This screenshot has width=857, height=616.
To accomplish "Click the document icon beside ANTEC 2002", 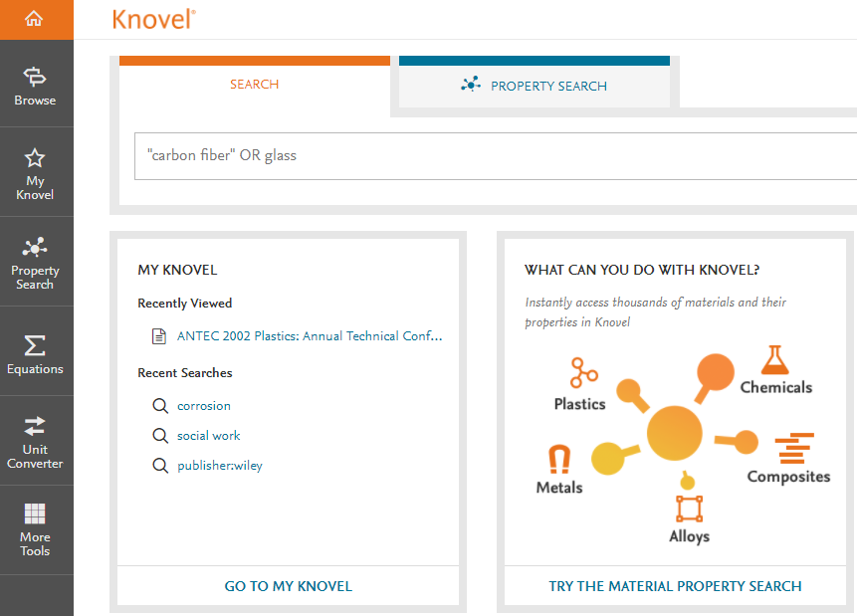I will click(x=159, y=336).
